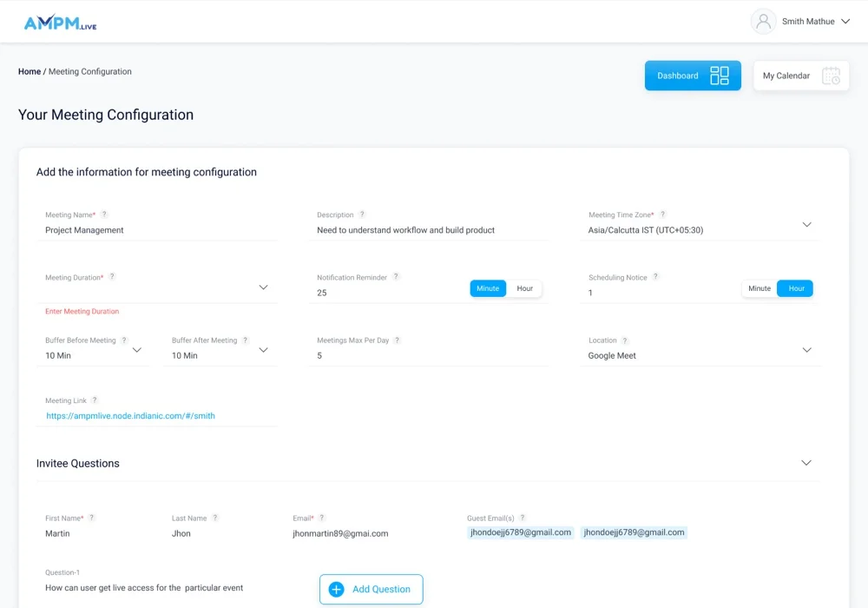Select Minute for Notification Reminder
Screen dimensions: 868x608
(487, 287)
